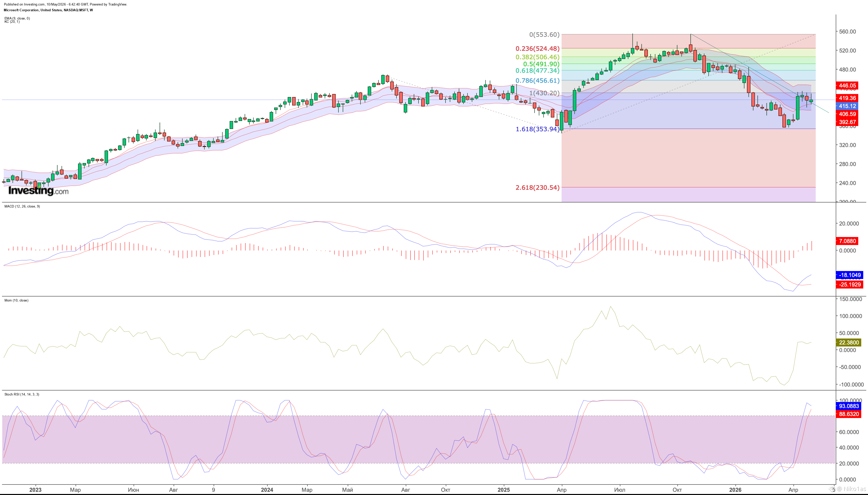Click the -100.0000 momentum axis label
The height and width of the screenshot is (495, 868).
(x=851, y=384)
